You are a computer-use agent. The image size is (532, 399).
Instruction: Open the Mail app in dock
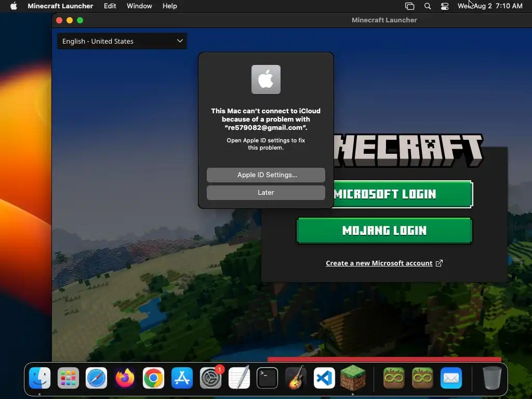(x=451, y=378)
